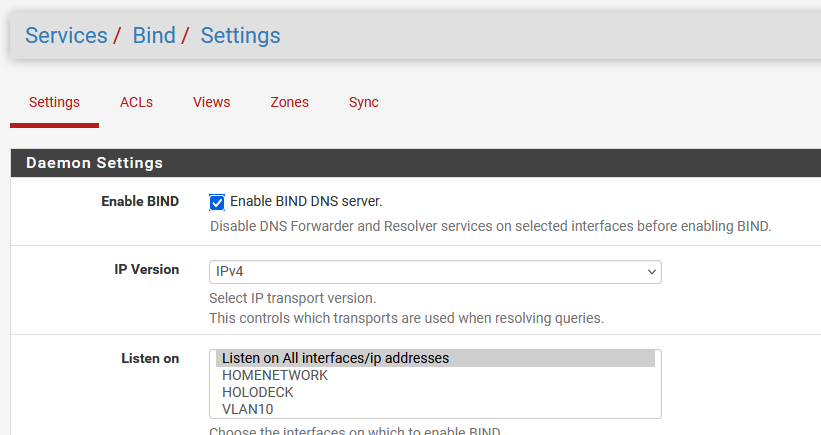
Task: Click the 'Select IP transport version.' help text
Action: (x=292, y=298)
